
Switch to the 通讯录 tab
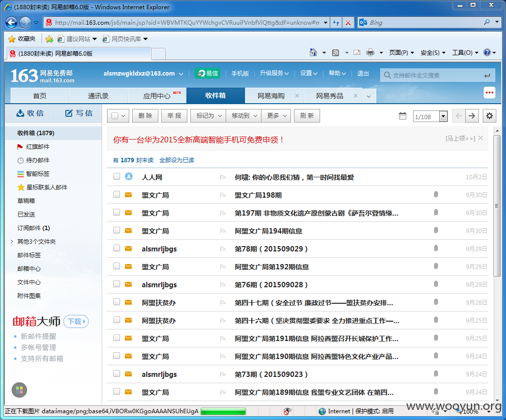coord(98,96)
